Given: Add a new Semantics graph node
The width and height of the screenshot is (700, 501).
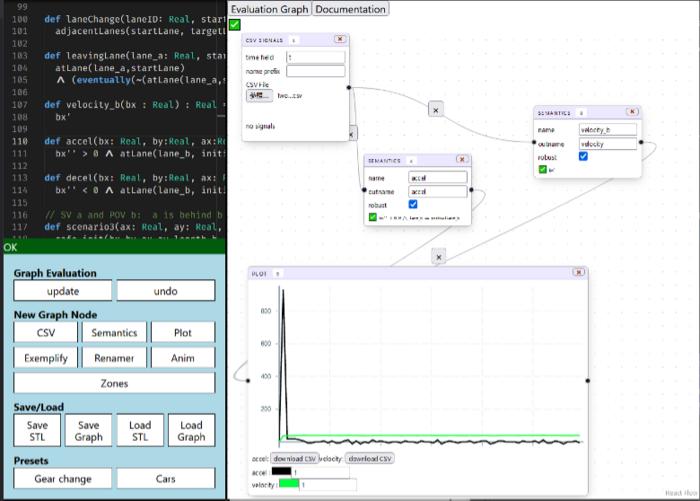Looking at the screenshot, I should pyautogui.click(x=114, y=333).
